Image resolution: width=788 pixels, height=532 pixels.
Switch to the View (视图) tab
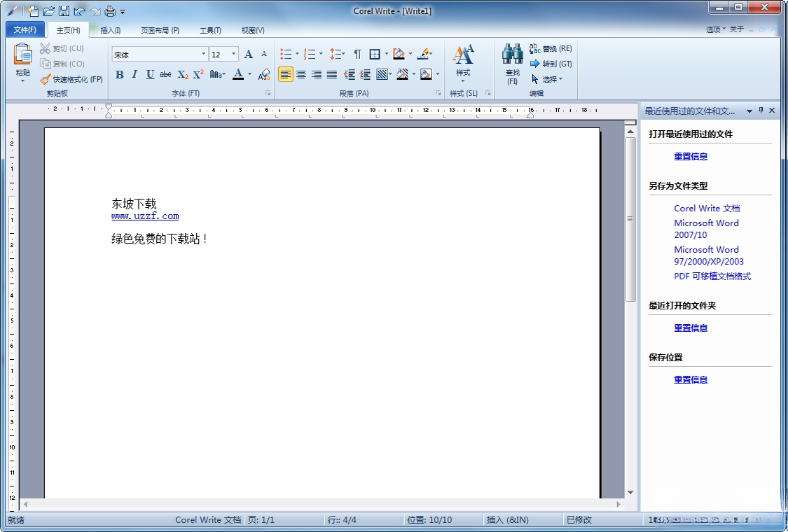(253, 30)
